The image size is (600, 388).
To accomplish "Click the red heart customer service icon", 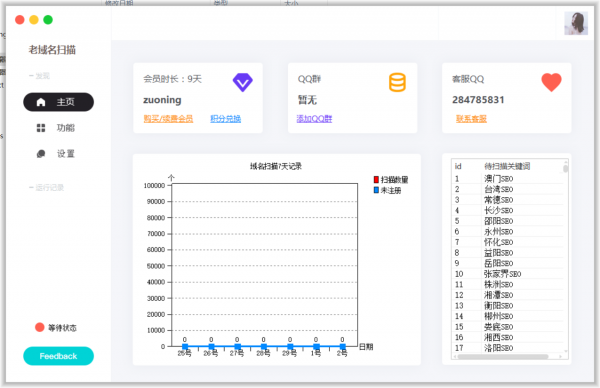I will (551, 82).
